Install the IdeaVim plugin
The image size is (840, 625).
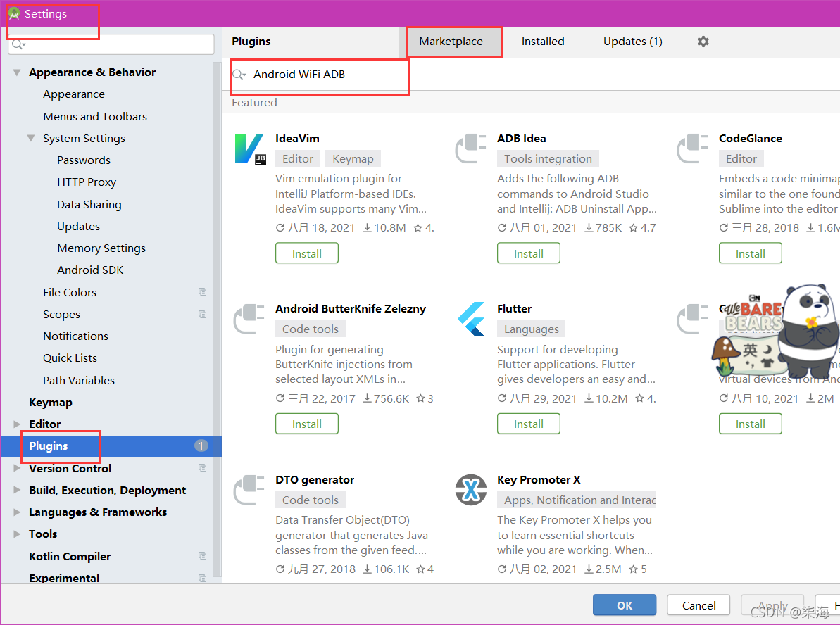point(307,253)
